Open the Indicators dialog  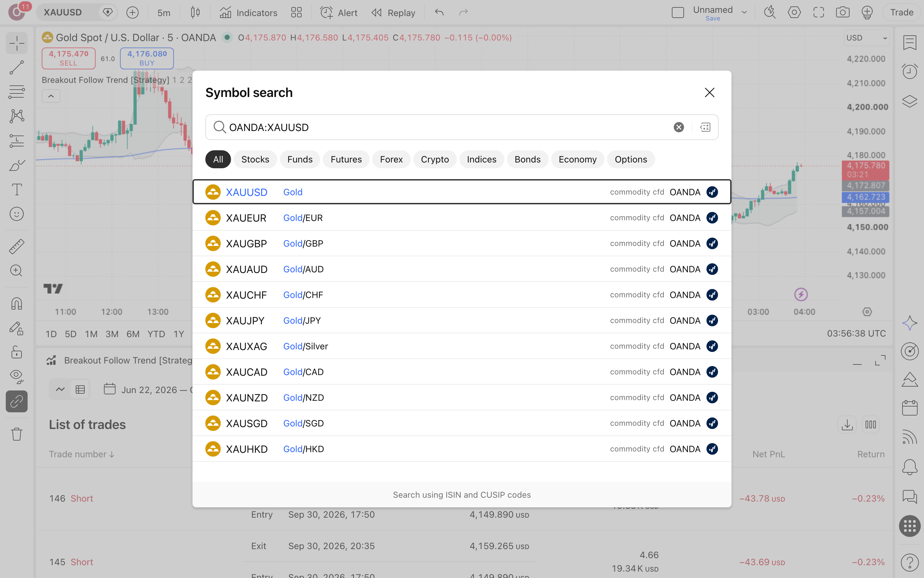(248, 13)
